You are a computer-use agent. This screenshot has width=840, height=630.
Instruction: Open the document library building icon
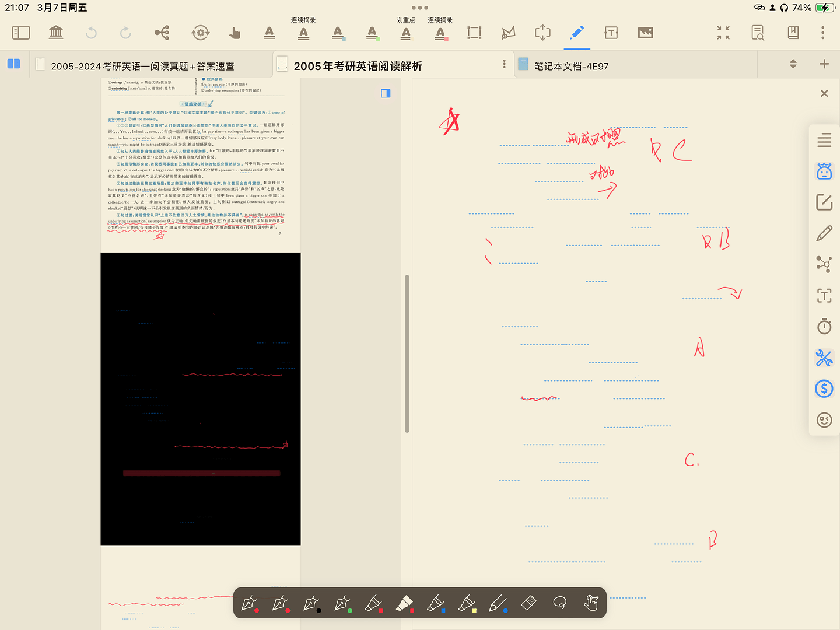click(56, 33)
